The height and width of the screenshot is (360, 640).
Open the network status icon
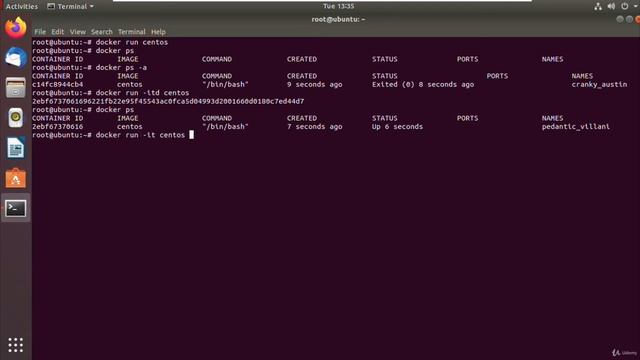coord(598,6)
